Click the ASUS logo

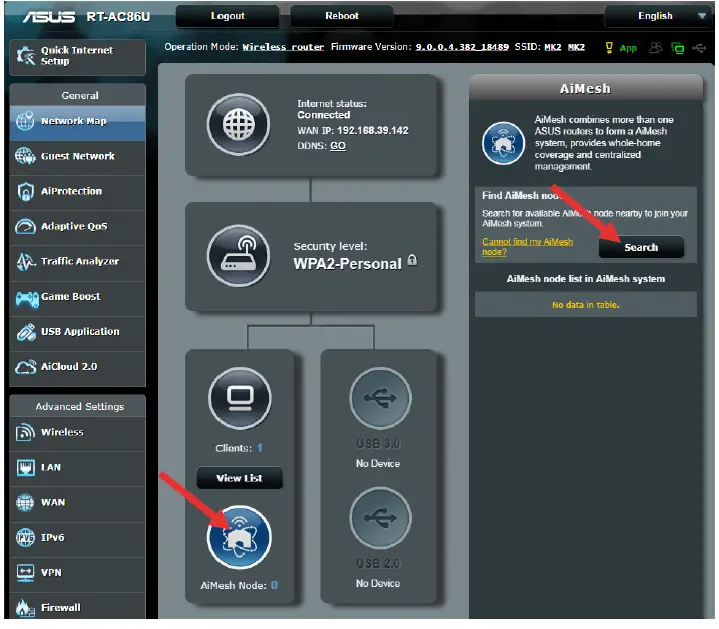(x=49, y=17)
